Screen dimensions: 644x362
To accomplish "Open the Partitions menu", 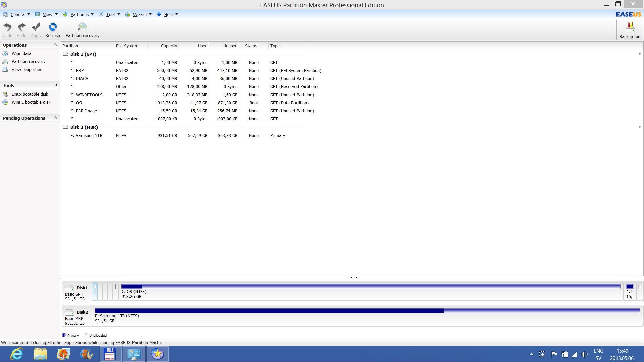I will [x=79, y=14].
